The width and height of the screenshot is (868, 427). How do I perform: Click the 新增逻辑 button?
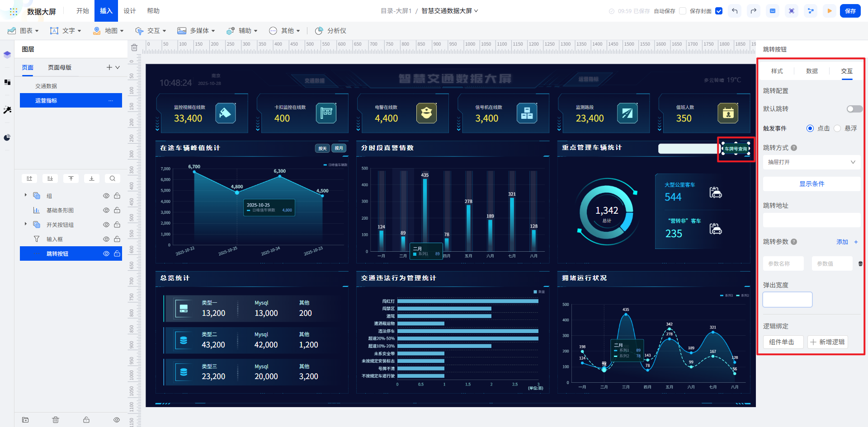pyautogui.click(x=827, y=342)
